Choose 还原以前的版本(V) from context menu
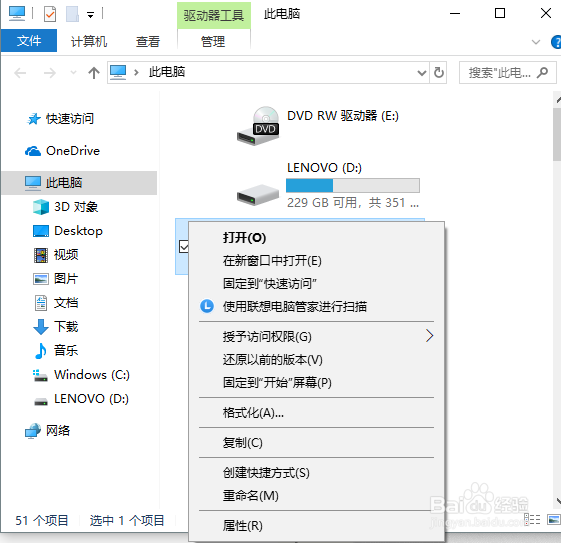The width and height of the screenshot is (561, 543). tap(316, 359)
